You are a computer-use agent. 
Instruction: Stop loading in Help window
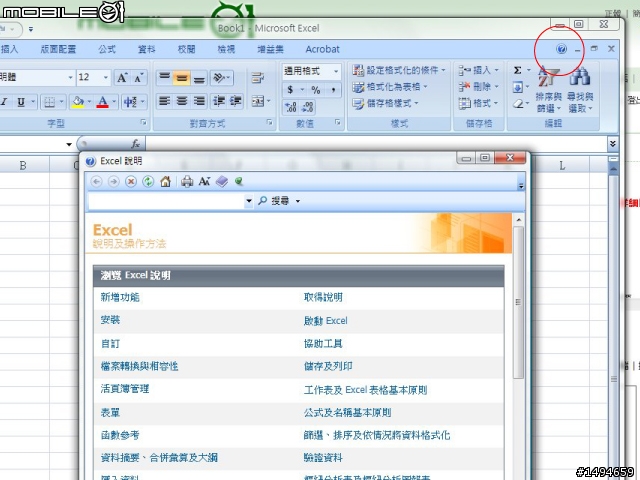coord(131,182)
